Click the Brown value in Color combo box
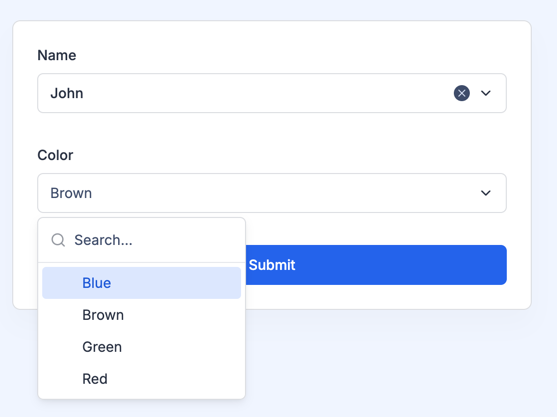The width and height of the screenshot is (557, 417). tap(71, 193)
